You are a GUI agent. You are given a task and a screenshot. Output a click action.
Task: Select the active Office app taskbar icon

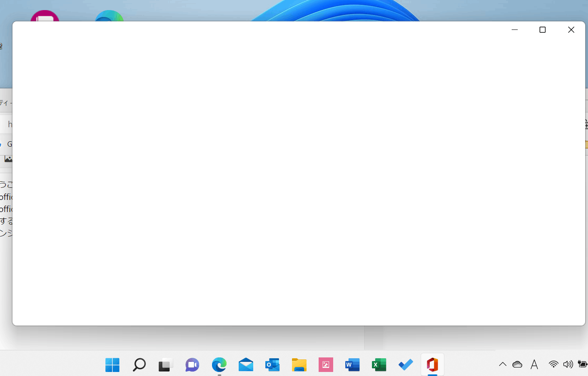click(x=432, y=365)
